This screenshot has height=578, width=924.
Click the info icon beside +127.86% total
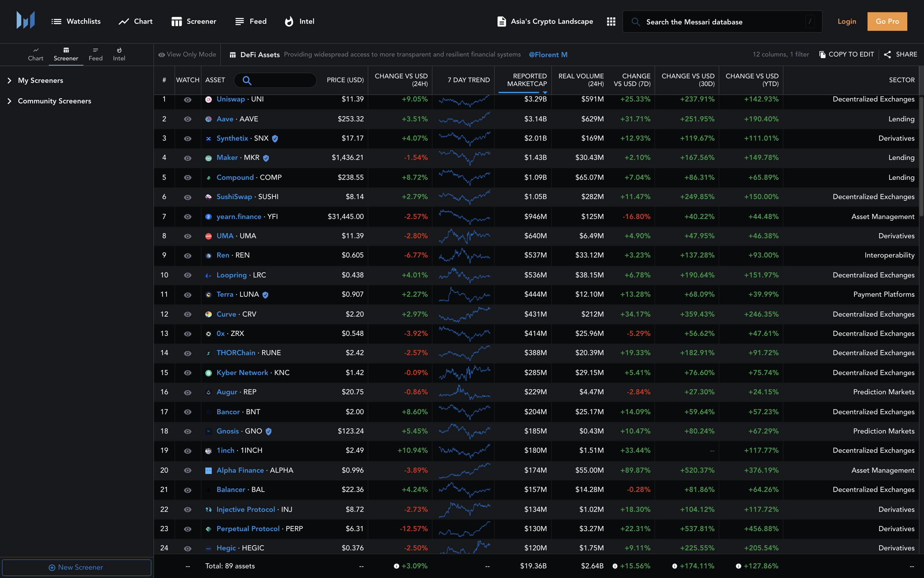click(x=739, y=566)
